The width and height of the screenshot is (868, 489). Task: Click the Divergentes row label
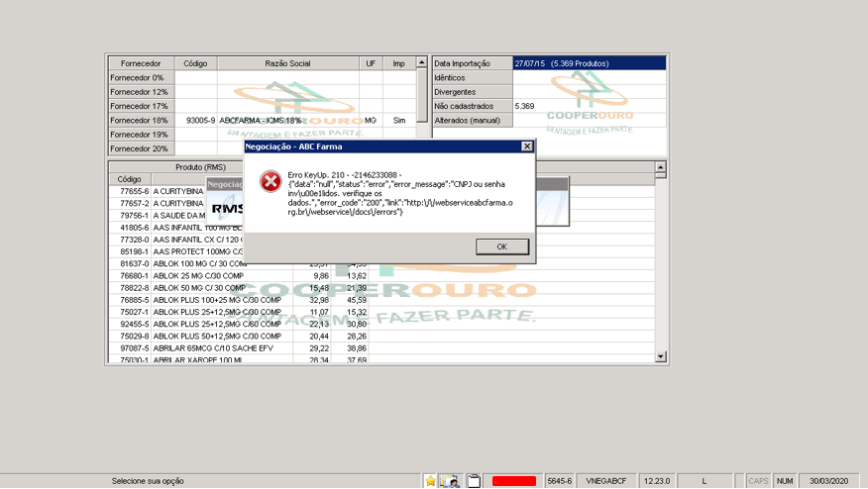pos(473,92)
